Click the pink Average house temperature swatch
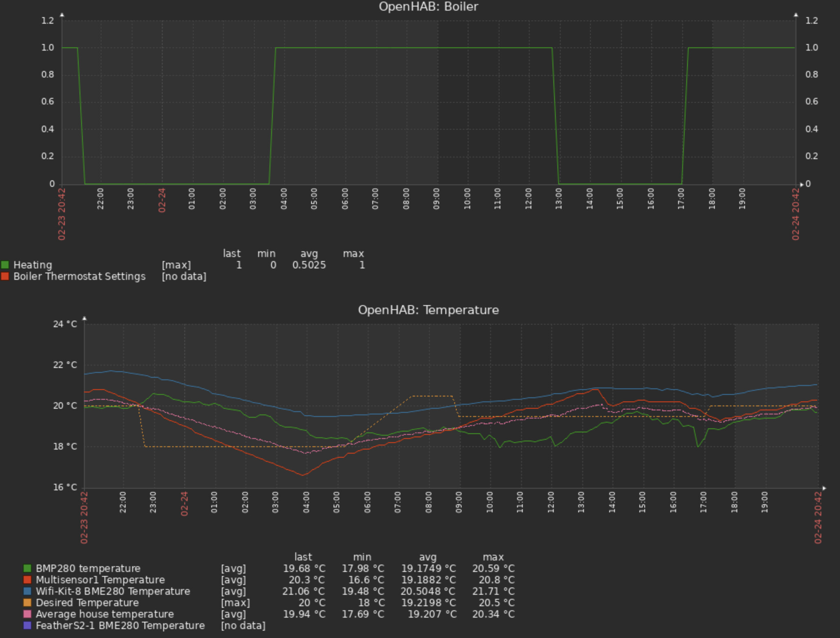Viewport: 840px width, 638px height. coord(27,614)
